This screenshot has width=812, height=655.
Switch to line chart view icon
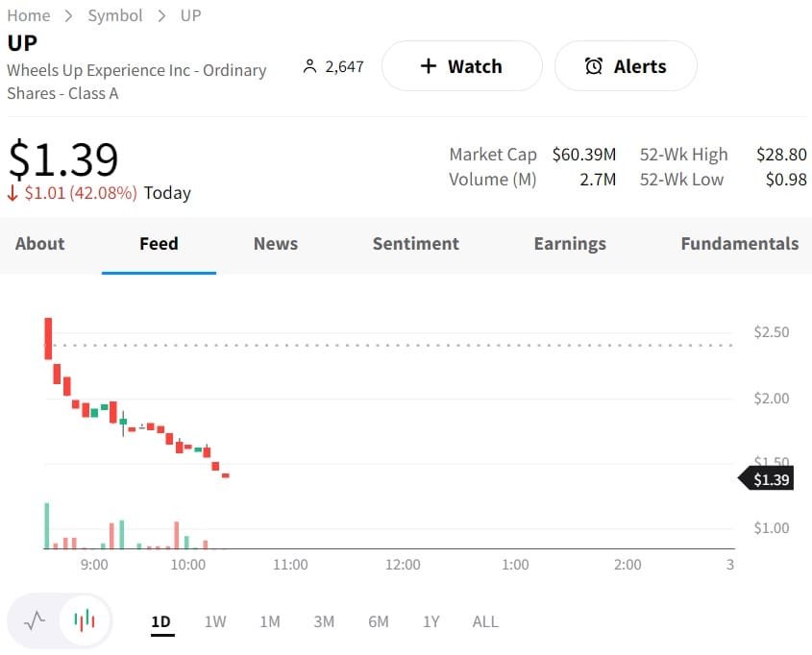(36, 620)
